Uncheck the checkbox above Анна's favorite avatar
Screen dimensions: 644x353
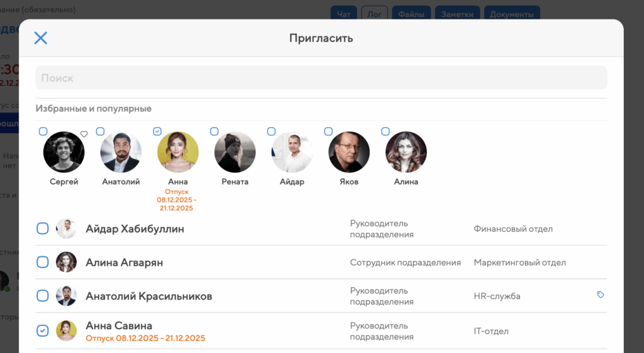(x=157, y=131)
